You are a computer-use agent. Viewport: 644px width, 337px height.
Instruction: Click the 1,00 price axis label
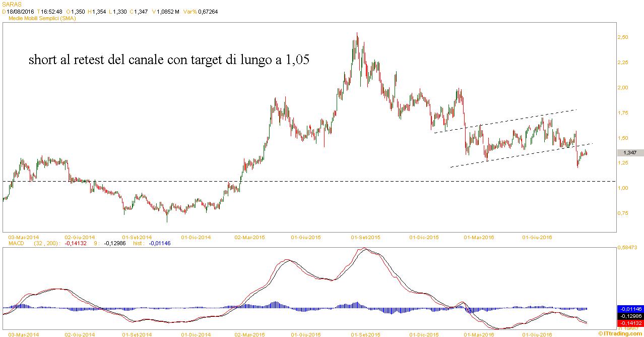click(622, 188)
